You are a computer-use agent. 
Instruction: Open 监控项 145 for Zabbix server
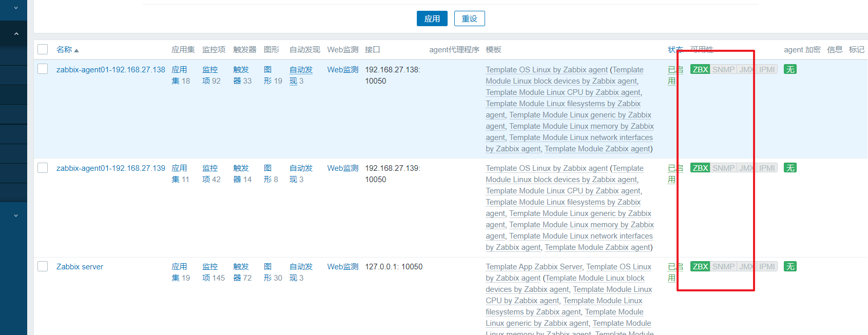click(214, 272)
